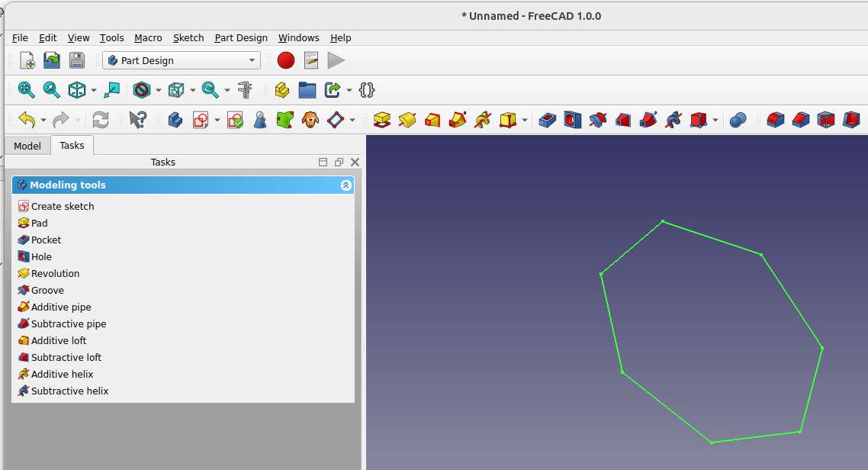
Task: Click the Datum Plane diamond icon
Action: point(336,120)
